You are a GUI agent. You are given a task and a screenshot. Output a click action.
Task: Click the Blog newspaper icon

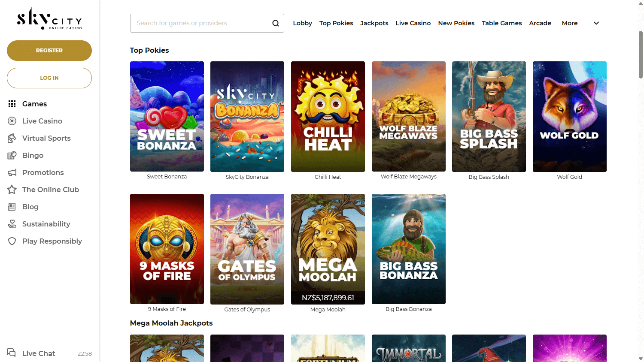pyautogui.click(x=12, y=206)
